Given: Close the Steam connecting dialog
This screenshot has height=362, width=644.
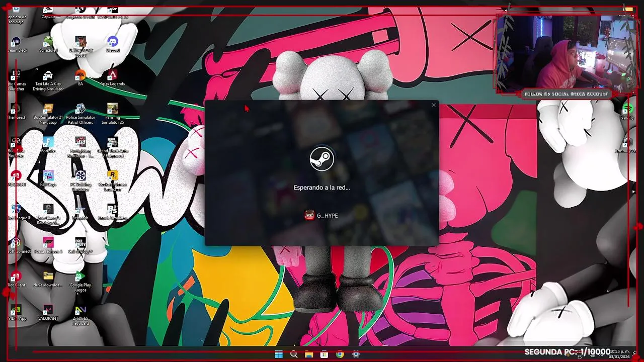Looking at the screenshot, I should 434,105.
